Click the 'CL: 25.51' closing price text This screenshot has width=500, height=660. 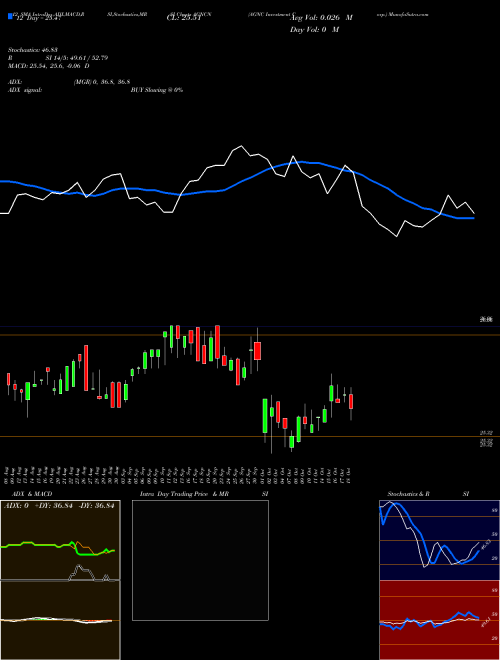click(x=184, y=18)
